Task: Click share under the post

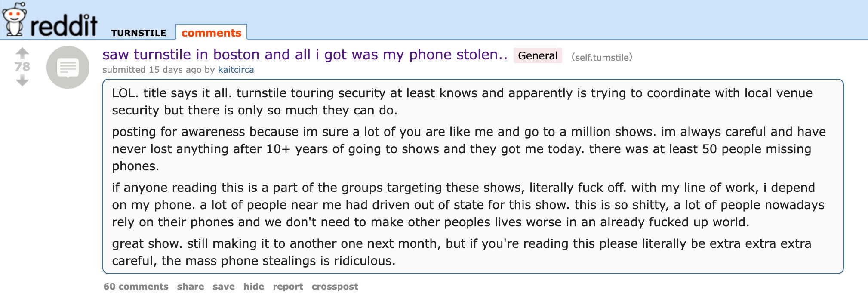Action: point(191,287)
